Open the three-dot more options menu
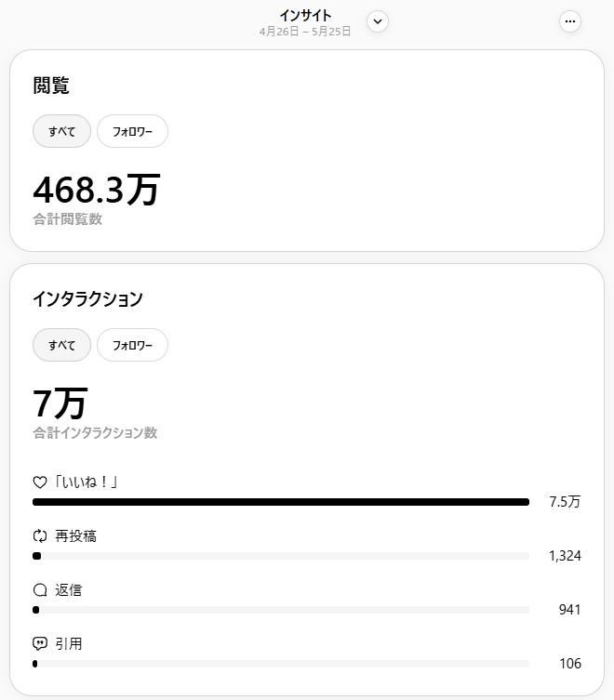This screenshot has width=614, height=700. pyautogui.click(x=570, y=21)
